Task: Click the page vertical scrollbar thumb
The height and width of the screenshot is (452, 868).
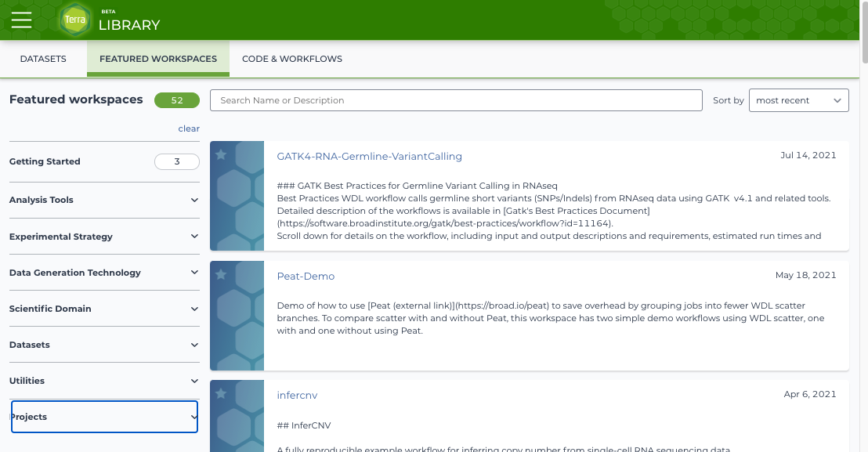Action: (863, 31)
